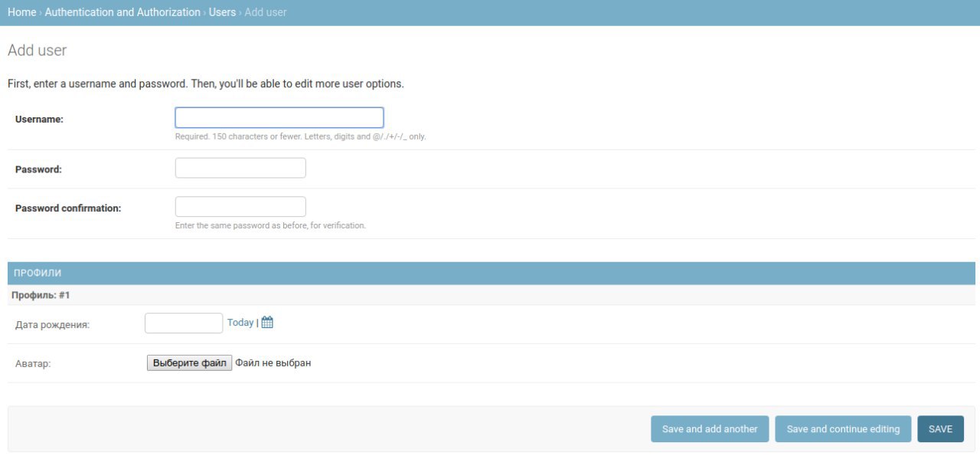Set date with Today link

tap(240, 323)
